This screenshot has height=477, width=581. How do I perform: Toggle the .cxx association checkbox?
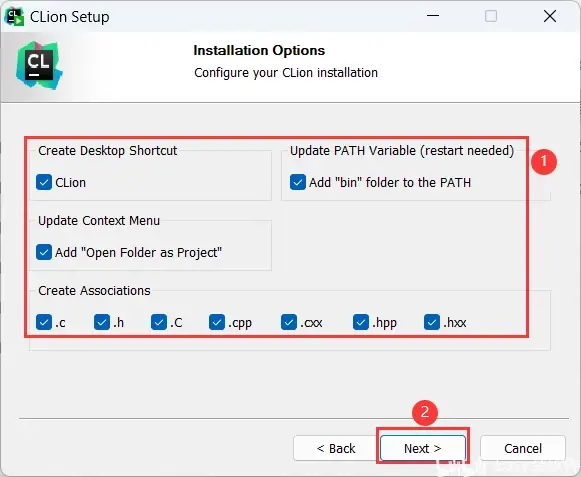click(x=289, y=322)
